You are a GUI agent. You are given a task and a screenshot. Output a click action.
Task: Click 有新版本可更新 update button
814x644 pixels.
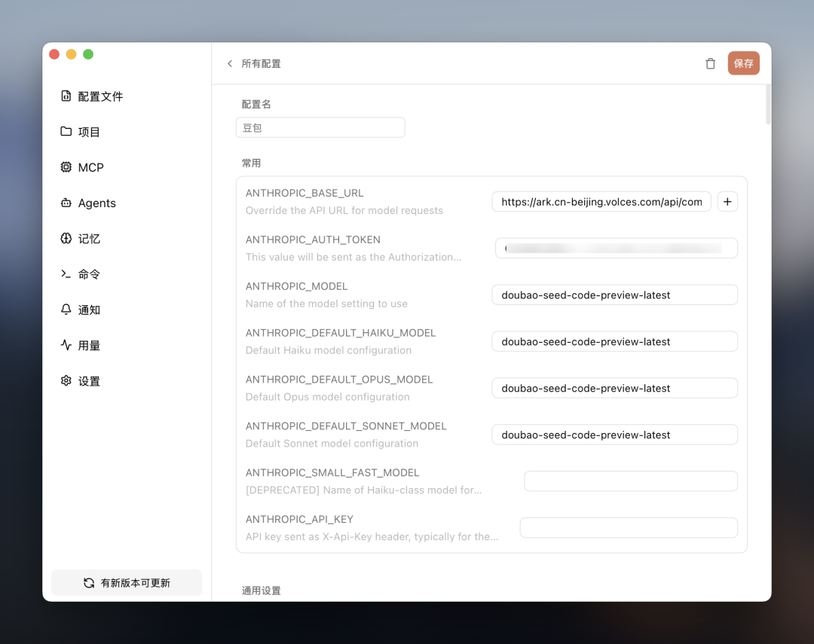[127, 583]
